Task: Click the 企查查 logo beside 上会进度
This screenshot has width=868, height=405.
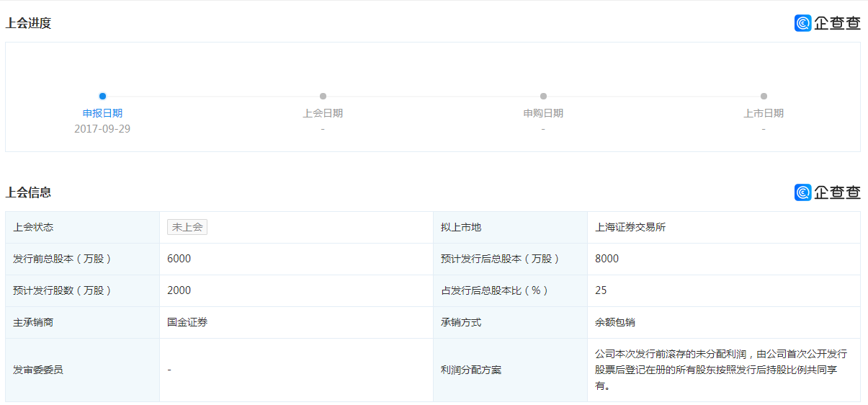Action: (x=827, y=23)
